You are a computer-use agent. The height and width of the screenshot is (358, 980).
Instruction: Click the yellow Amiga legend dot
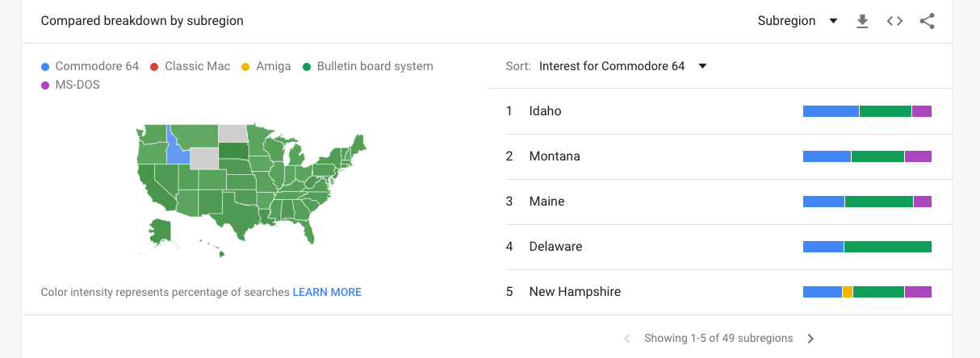coord(245,66)
